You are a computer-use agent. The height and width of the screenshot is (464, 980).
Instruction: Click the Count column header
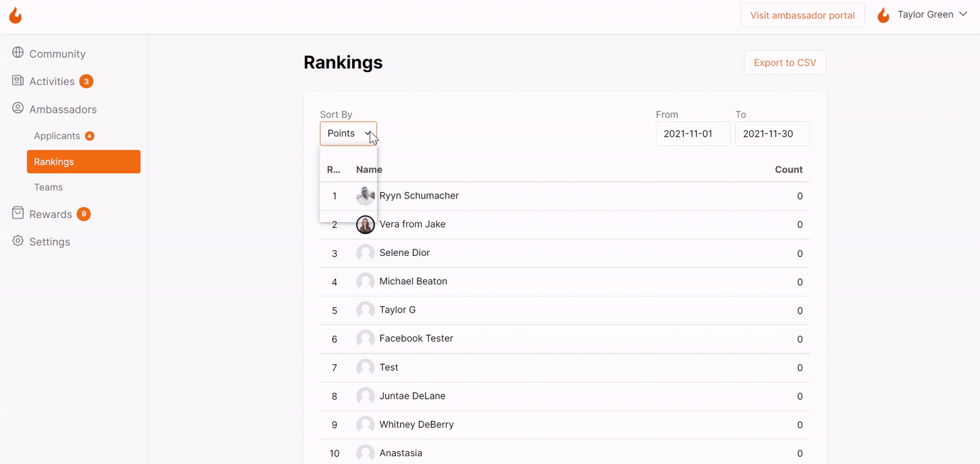pos(789,169)
